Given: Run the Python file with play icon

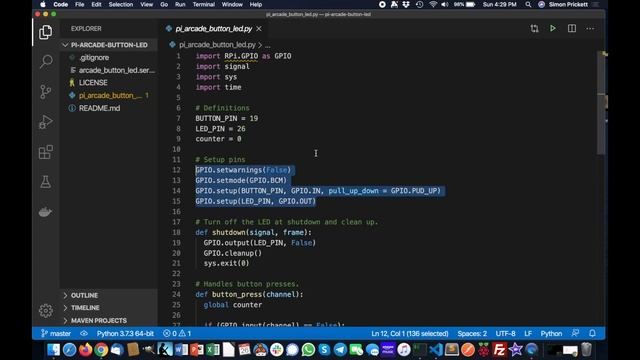Looking at the screenshot, I should (x=553, y=29).
